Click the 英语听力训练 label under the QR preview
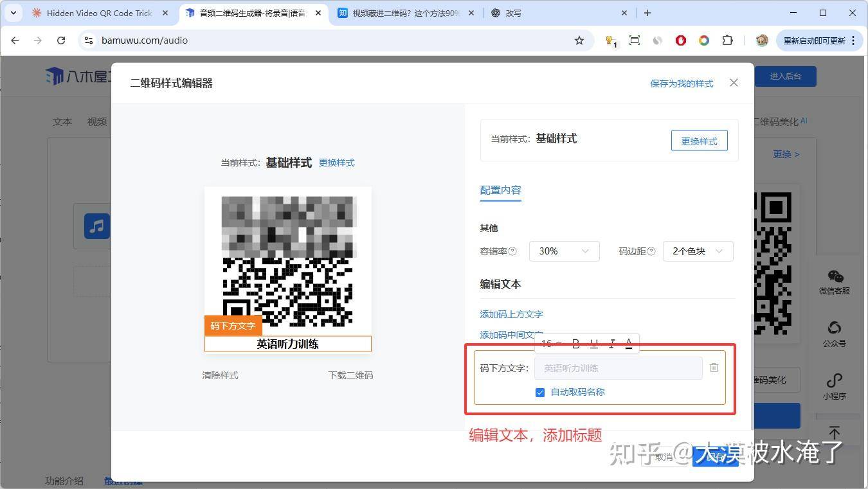 click(x=288, y=344)
